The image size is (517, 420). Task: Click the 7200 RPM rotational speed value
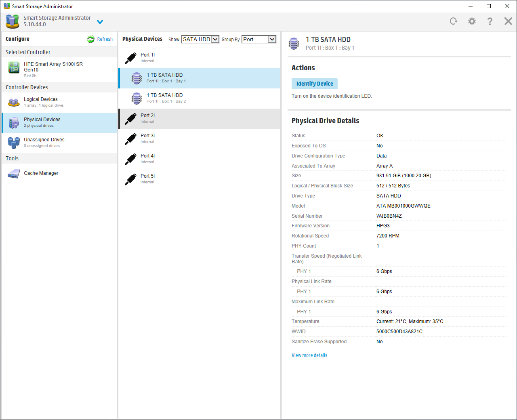[388, 236]
